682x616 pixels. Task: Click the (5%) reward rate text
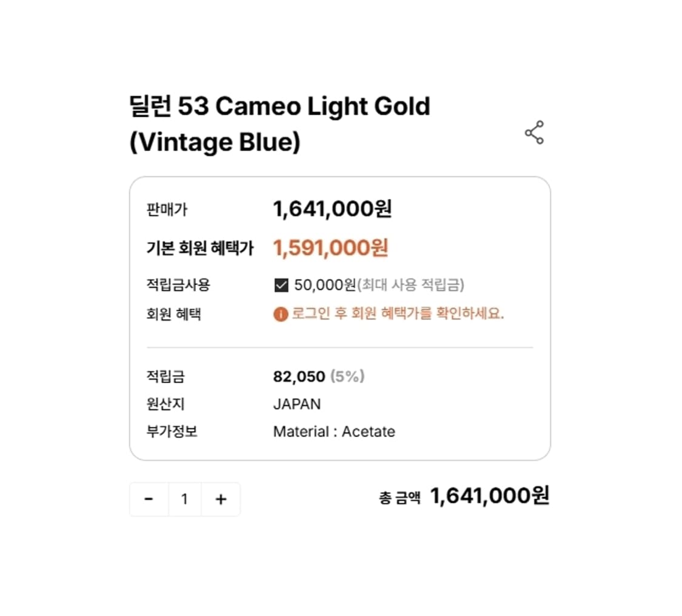coord(350,377)
